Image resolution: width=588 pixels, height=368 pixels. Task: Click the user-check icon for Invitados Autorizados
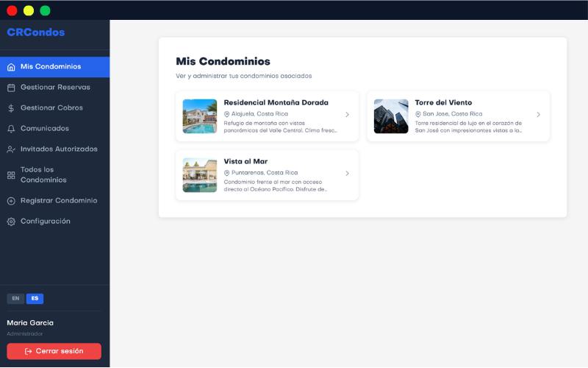pyautogui.click(x=11, y=149)
